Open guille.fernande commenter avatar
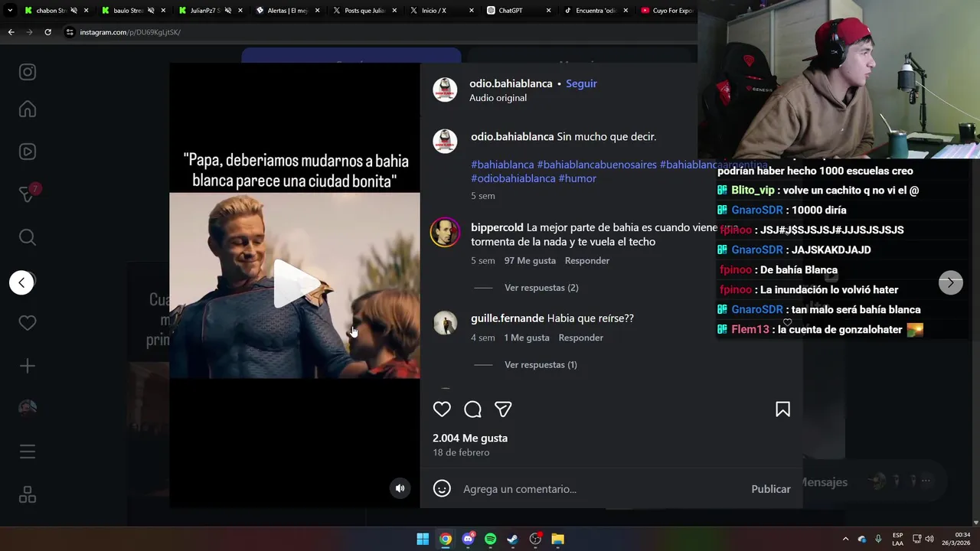The height and width of the screenshot is (551, 980). 445,323
